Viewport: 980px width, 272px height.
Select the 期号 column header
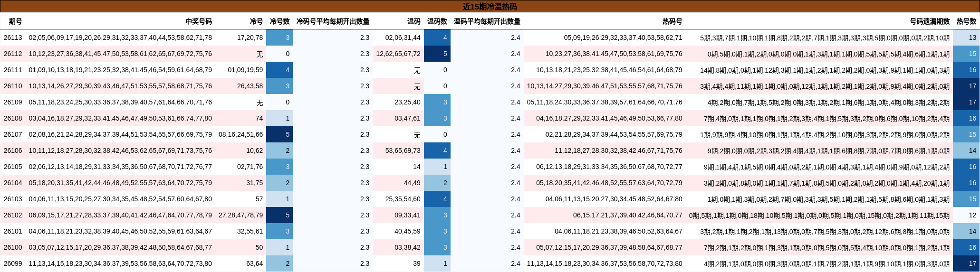tap(15, 21)
